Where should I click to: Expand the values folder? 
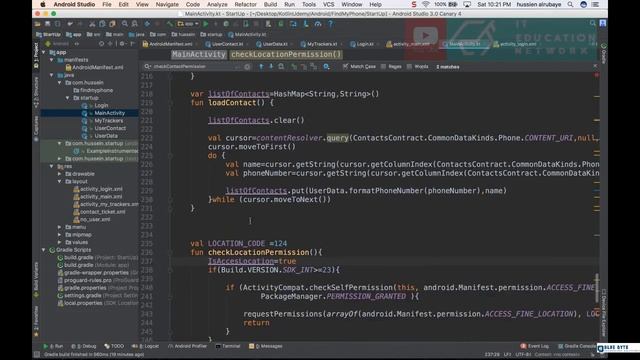[60, 242]
